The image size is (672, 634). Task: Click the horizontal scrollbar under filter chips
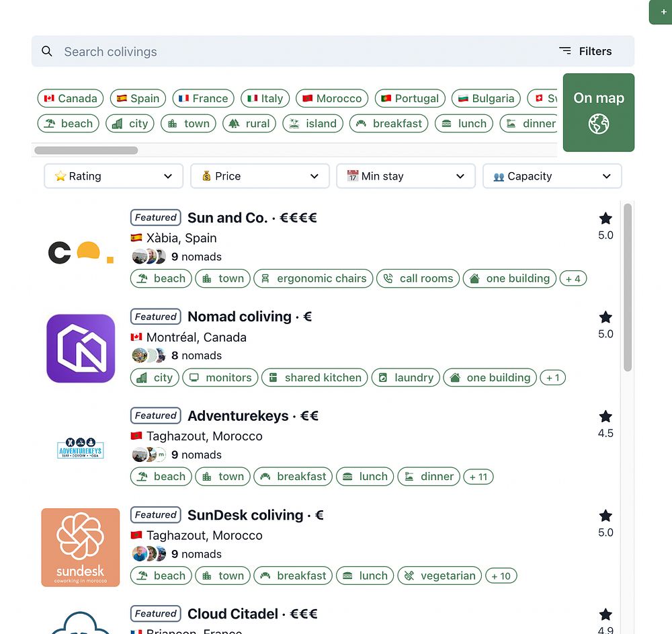point(86,151)
